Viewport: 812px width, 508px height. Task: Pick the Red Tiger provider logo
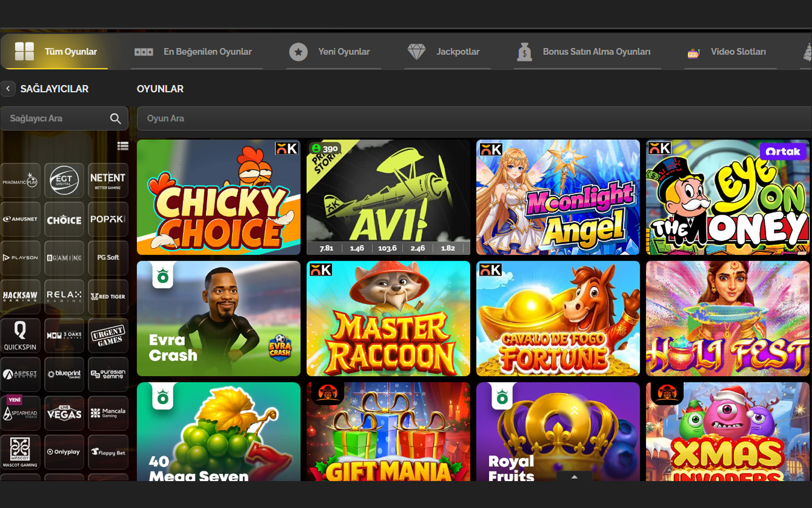[x=108, y=296]
